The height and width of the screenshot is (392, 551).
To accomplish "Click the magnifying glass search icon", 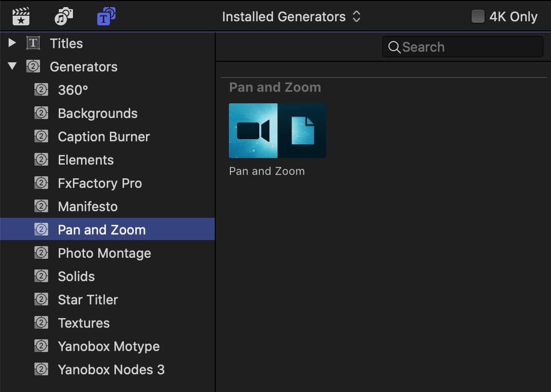I will (x=394, y=47).
